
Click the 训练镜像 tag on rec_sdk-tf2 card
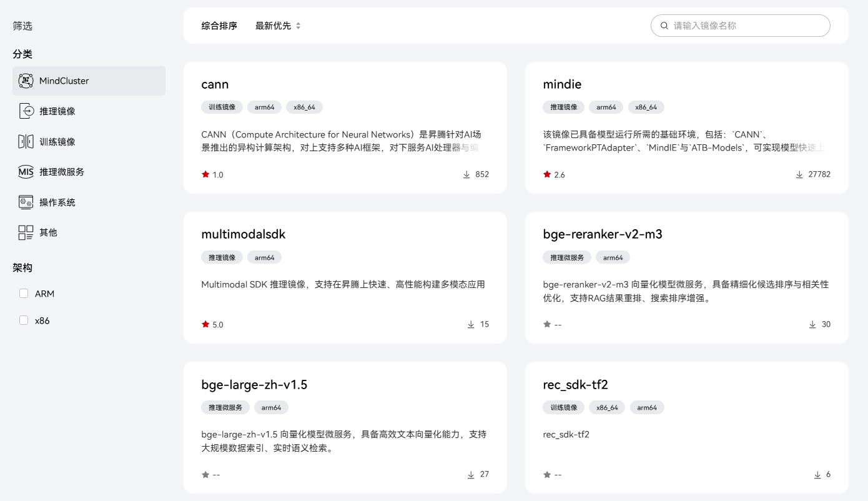(x=563, y=407)
